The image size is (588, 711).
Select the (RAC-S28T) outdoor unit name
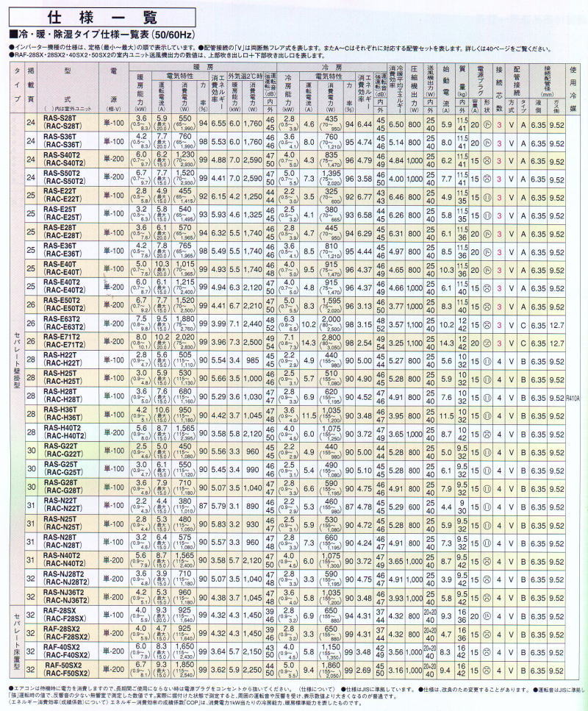point(62,127)
